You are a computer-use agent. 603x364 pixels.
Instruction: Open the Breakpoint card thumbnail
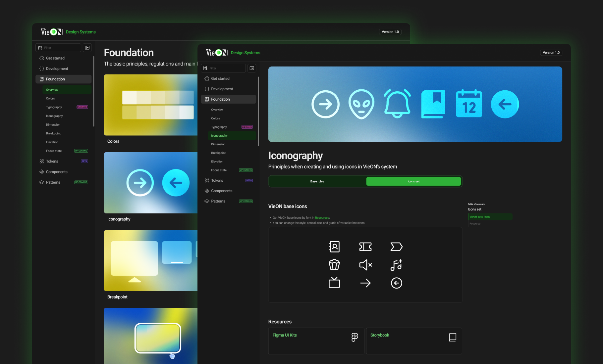151,260
